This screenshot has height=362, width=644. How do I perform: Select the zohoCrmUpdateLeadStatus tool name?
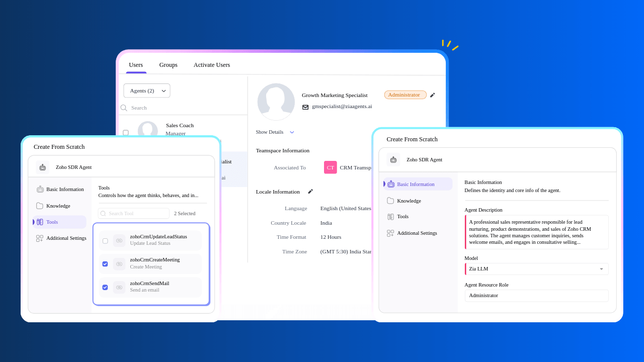pyautogui.click(x=158, y=236)
